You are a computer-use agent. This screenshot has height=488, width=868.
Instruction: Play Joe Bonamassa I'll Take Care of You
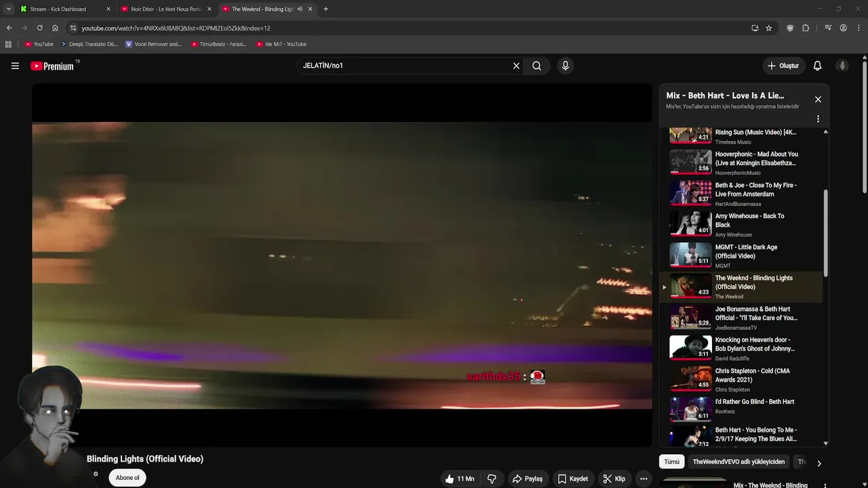tap(742, 318)
